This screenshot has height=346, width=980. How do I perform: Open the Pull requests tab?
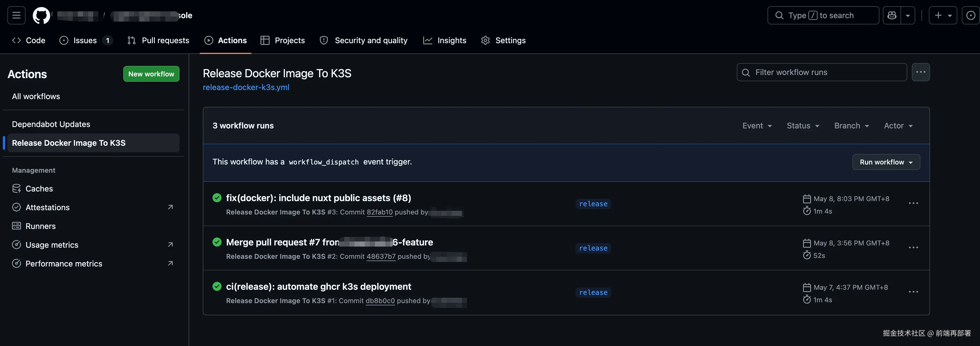158,40
